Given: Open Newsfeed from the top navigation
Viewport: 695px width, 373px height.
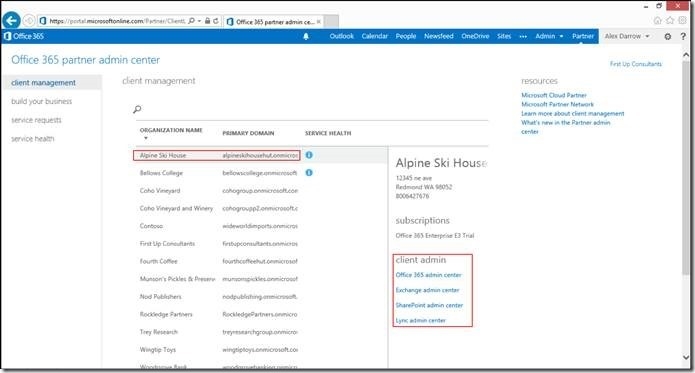Looking at the screenshot, I should pyautogui.click(x=439, y=36).
